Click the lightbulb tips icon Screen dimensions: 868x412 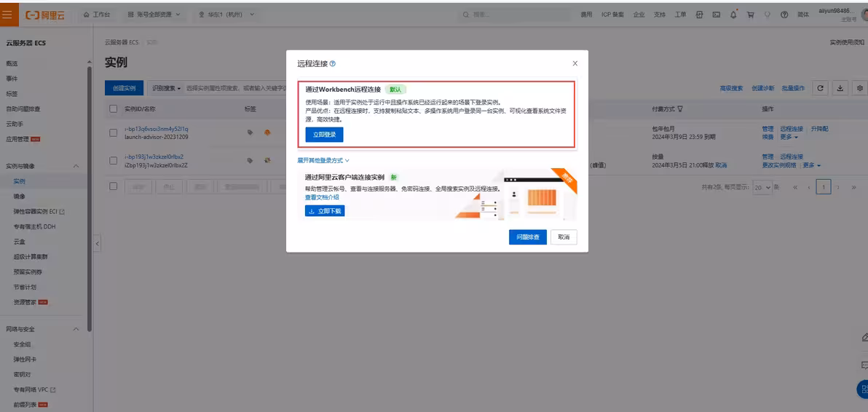pyautogui.click(x=768, y=15)
